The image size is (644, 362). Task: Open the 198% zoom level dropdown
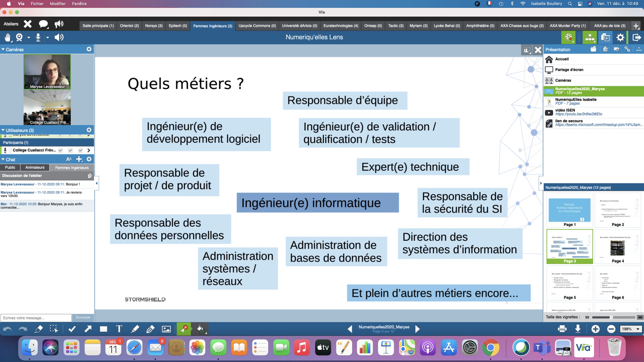(637, 329)
